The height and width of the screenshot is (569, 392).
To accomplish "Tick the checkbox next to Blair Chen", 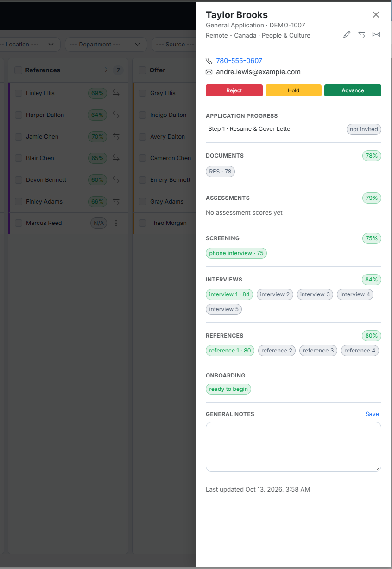I will tap(19, 158).
